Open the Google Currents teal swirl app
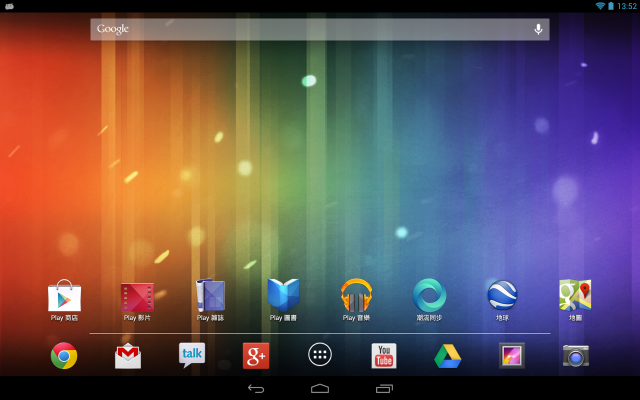This screenshot has height=400, width=640. 429,300
